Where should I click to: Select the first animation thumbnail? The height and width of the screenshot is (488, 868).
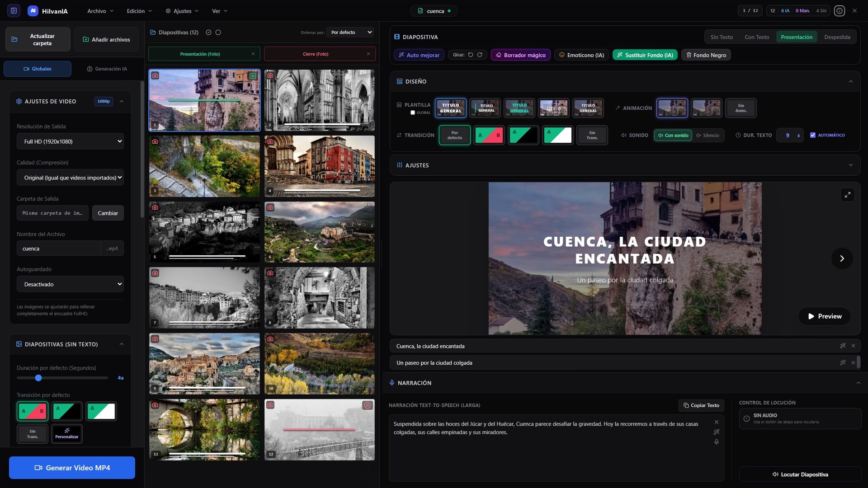(672, 108)
